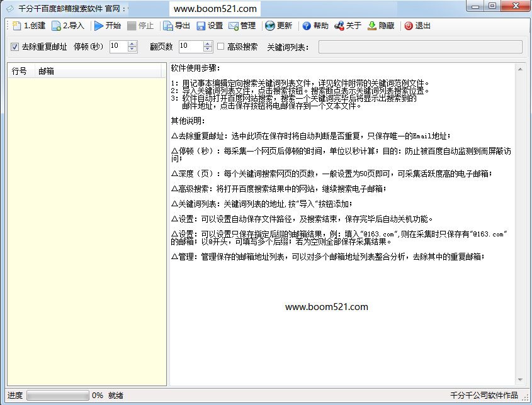This screenshot has width=532, height=405.
Task: Click the 邮箱 column header
Action: coord(98,71)
